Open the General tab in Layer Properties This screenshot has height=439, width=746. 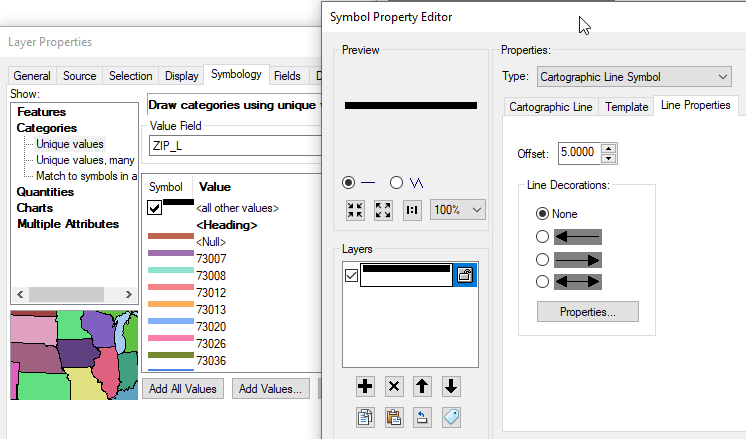(32, 76)
